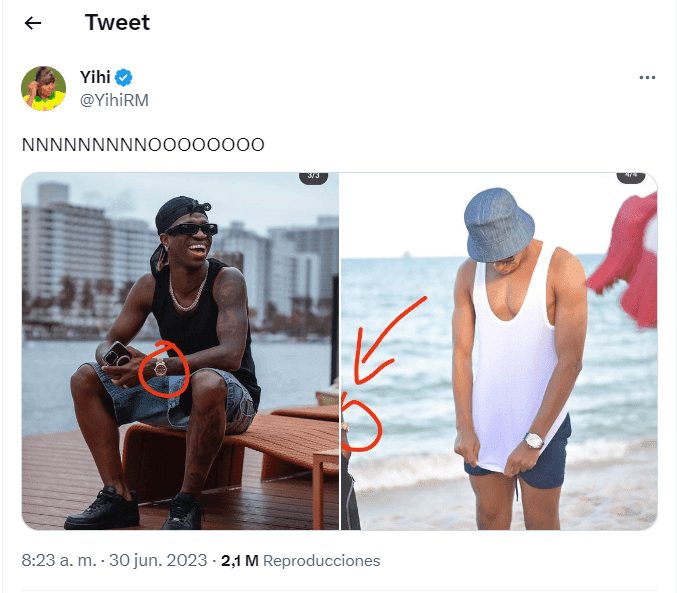
Task: Click the Reproducciones label
Action: coord(321,561)
